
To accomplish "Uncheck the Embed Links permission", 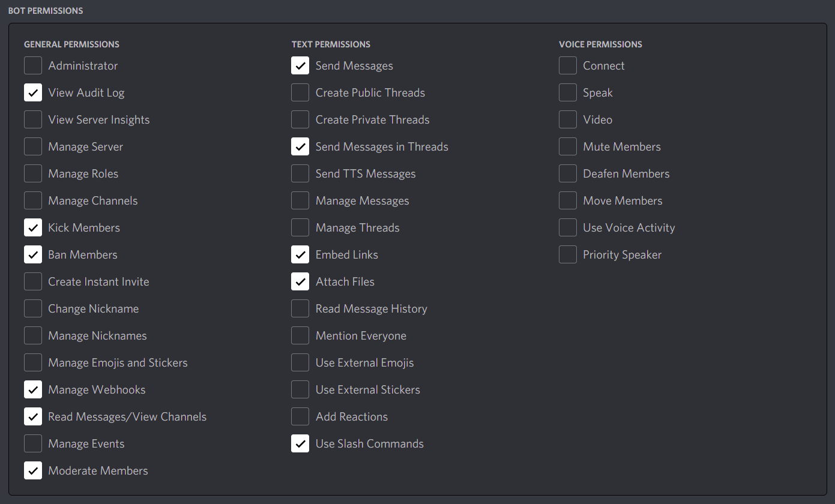I will tap(300, 254).
